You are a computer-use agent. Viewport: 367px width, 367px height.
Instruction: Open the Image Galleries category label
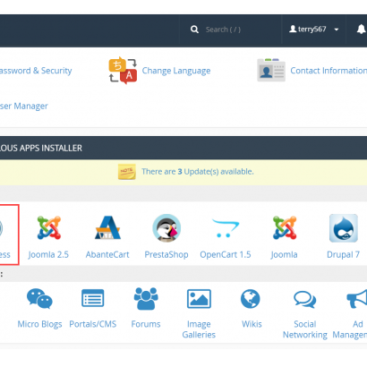click(x=199, y=329)
